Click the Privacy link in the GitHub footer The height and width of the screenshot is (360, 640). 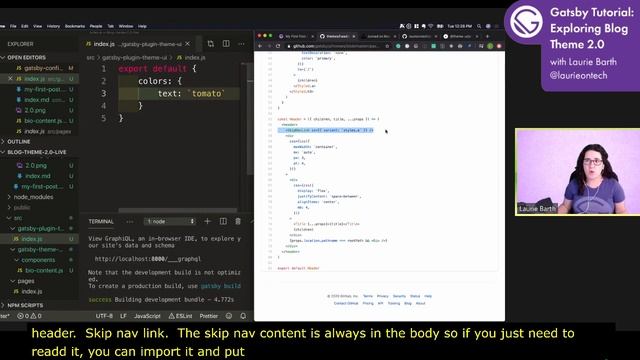[x=382, y=296]
